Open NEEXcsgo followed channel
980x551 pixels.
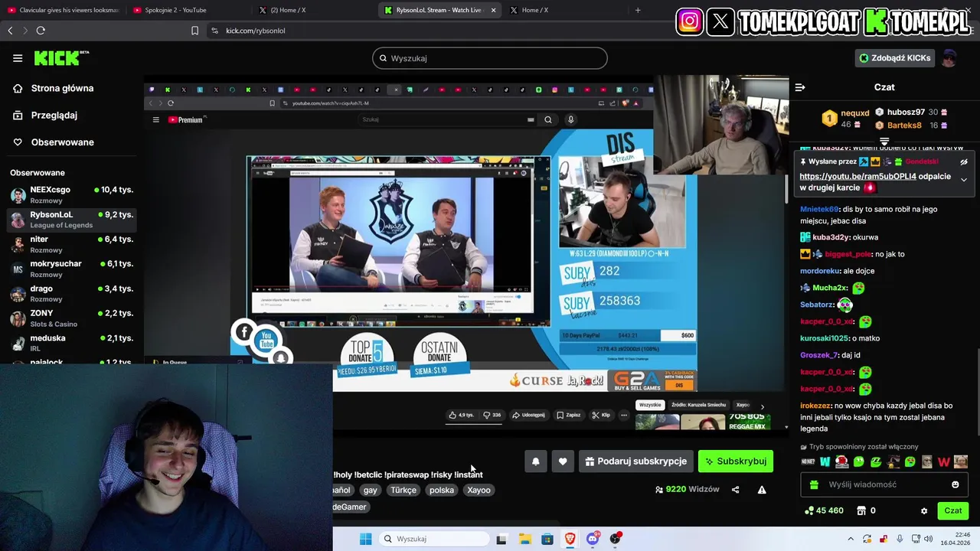pos(72,194)
